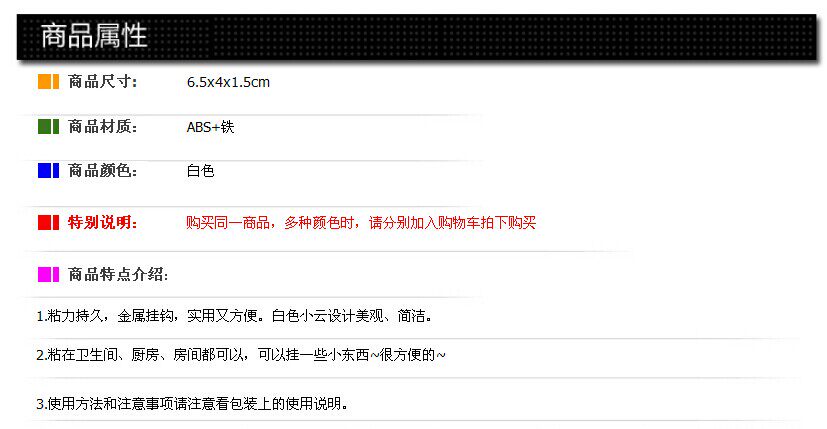Click the orange marker beside 商品尺寸

click(49, 82)
